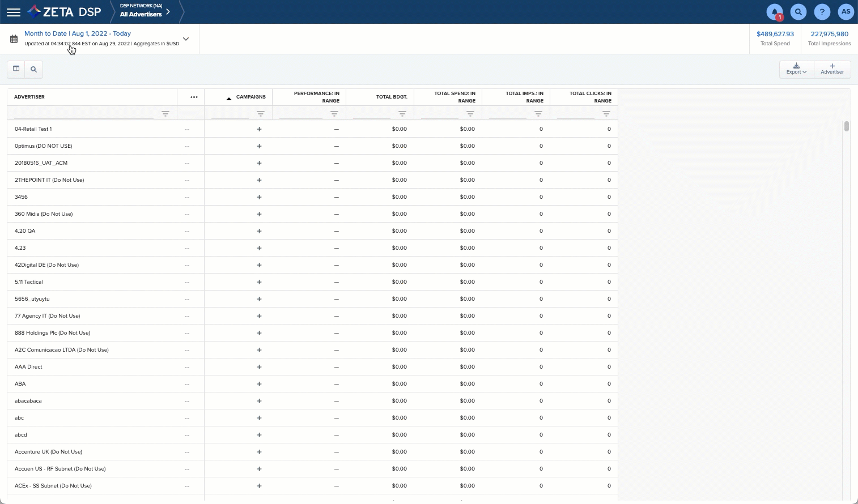This screenshot has width=858, height=504.
Task: Click the table search magnifier icon
Action: tap(34, 69)
